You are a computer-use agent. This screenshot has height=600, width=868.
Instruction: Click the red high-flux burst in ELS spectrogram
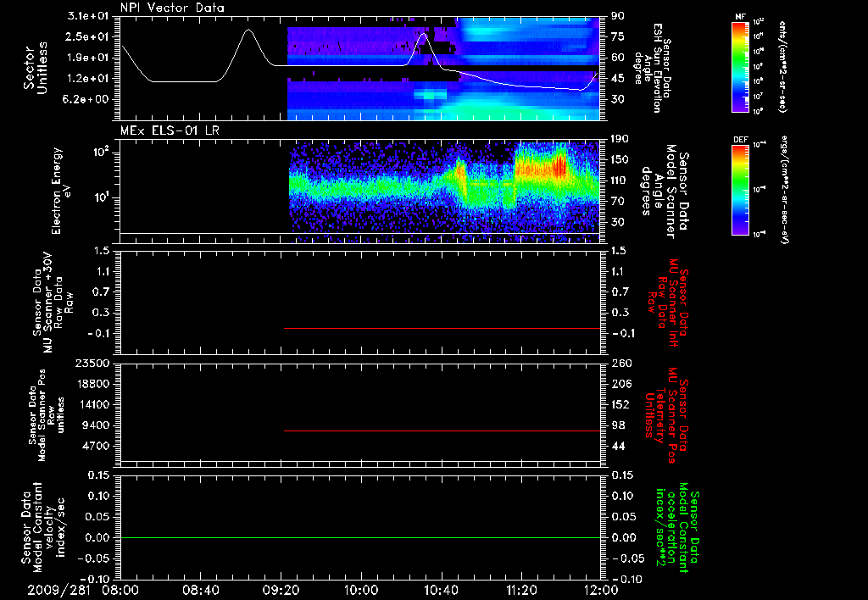tap(561, 165)
